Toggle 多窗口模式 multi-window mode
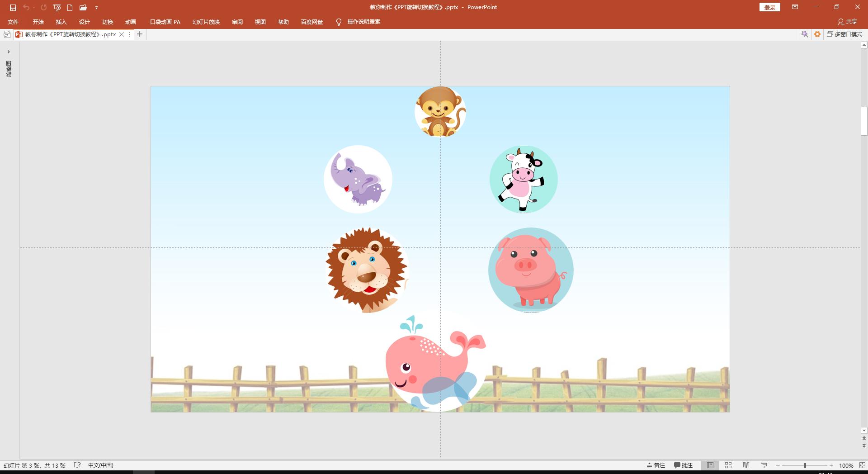Viewport: 868px width, 474px height. pyautogui.click(x=844, y=34)
